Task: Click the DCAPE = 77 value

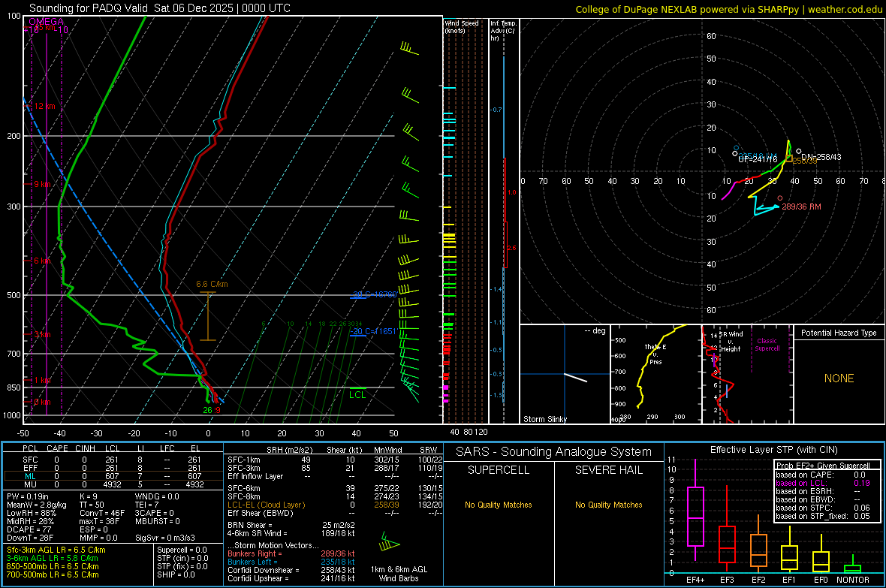Action: pos(29,529)
